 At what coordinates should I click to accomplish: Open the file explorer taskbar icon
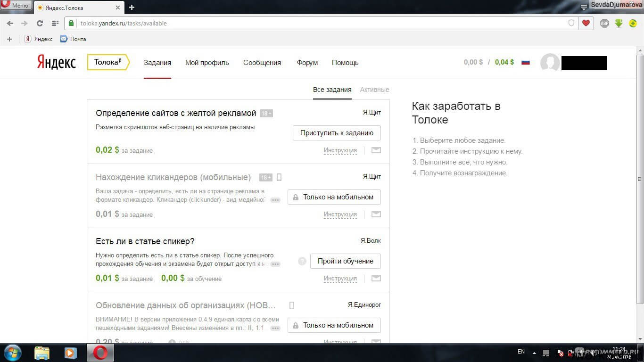(x=42, y=353)
